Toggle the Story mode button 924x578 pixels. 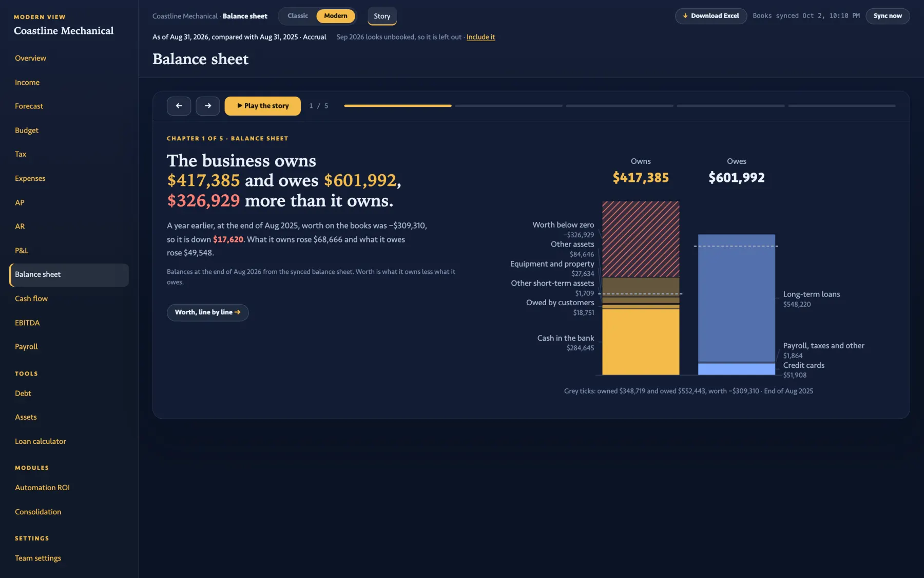(382, 16)
